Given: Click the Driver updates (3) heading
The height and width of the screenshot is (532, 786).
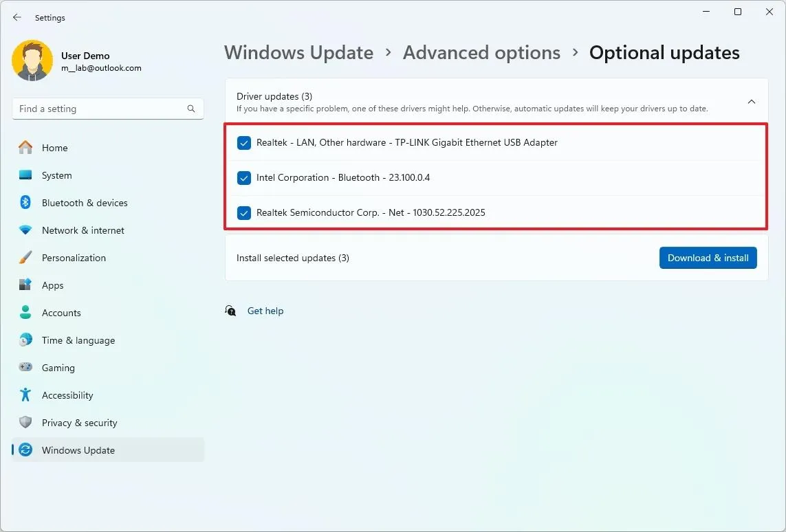Looking at the screenshot, I should 274,96.
